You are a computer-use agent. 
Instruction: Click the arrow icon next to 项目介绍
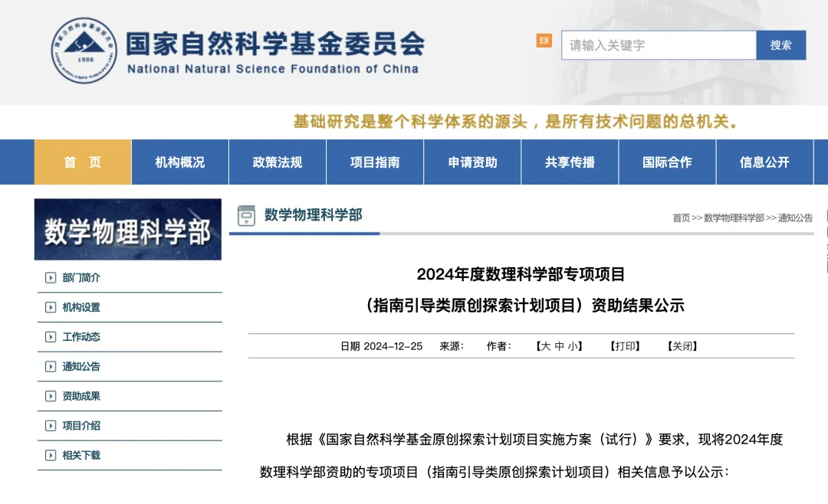coord(51,425)
